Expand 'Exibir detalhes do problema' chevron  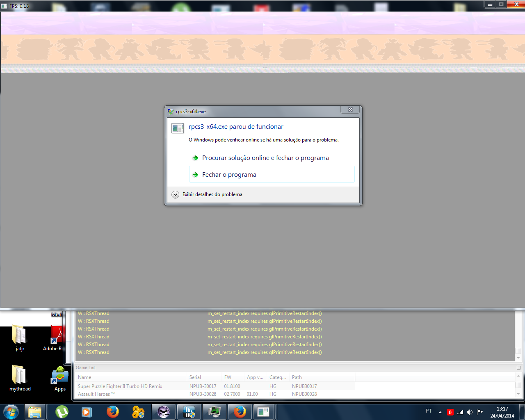pyautogui.click(x=176, y=194)
